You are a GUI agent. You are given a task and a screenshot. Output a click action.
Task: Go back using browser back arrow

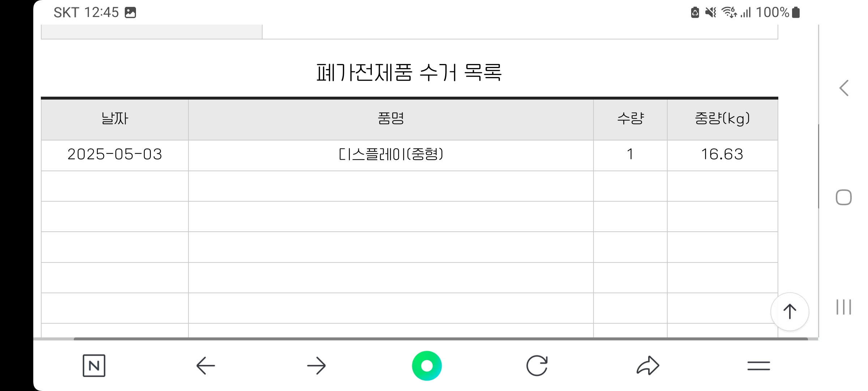click(x=205, y=366)
